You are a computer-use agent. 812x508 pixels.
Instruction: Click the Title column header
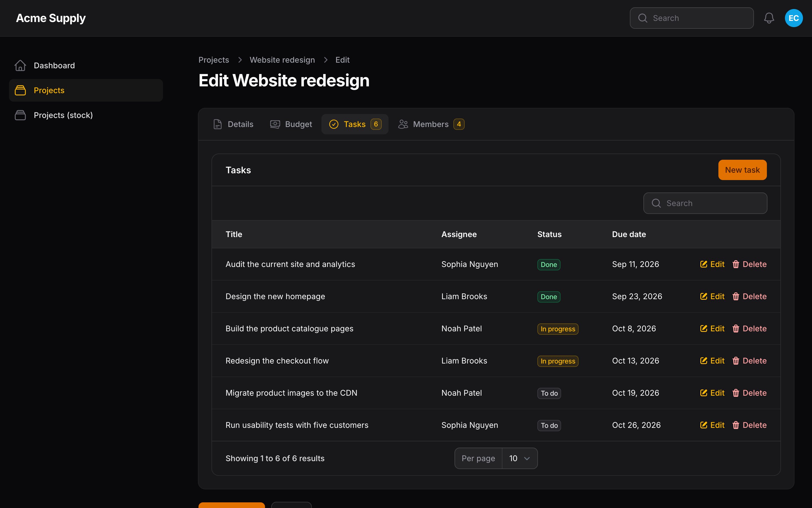(234, 234)
